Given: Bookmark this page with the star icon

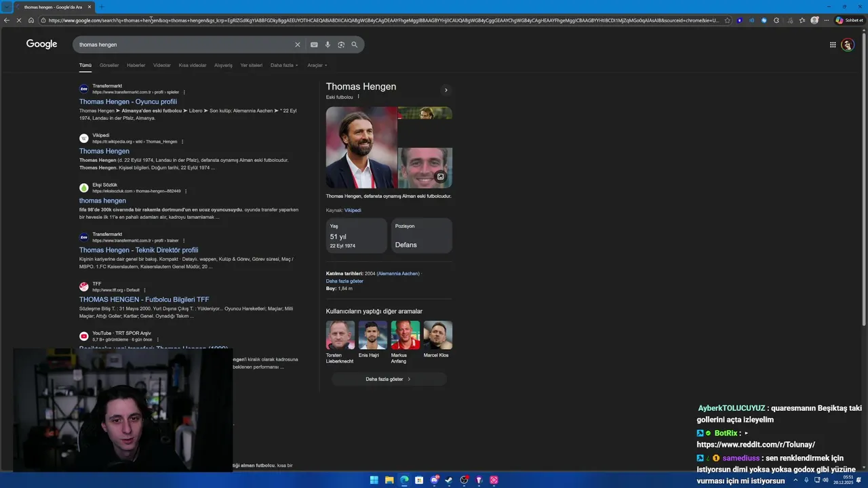Looking at the screenshot, I should tap(728, 20).
